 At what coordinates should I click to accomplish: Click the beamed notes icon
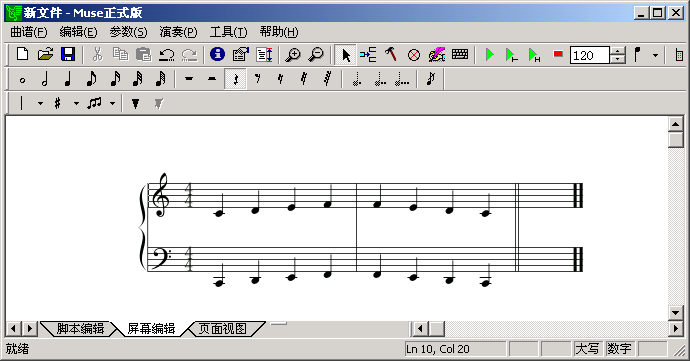(x=94, y=103)
